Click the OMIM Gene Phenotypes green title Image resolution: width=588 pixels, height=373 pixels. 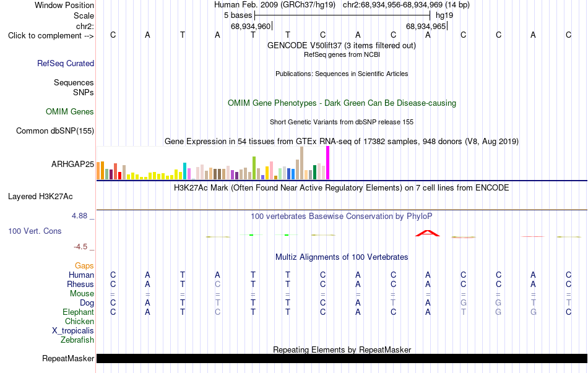pyautogui.click(x=342, y=103)
